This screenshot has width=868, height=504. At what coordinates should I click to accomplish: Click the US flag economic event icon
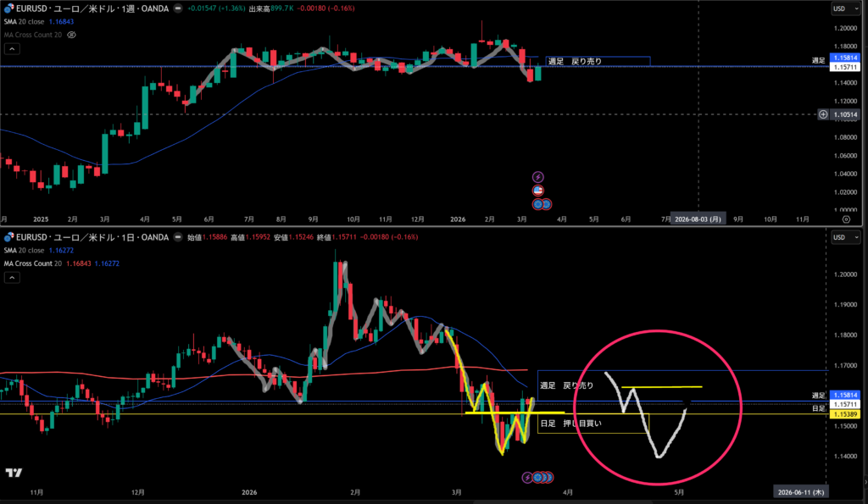537,191
